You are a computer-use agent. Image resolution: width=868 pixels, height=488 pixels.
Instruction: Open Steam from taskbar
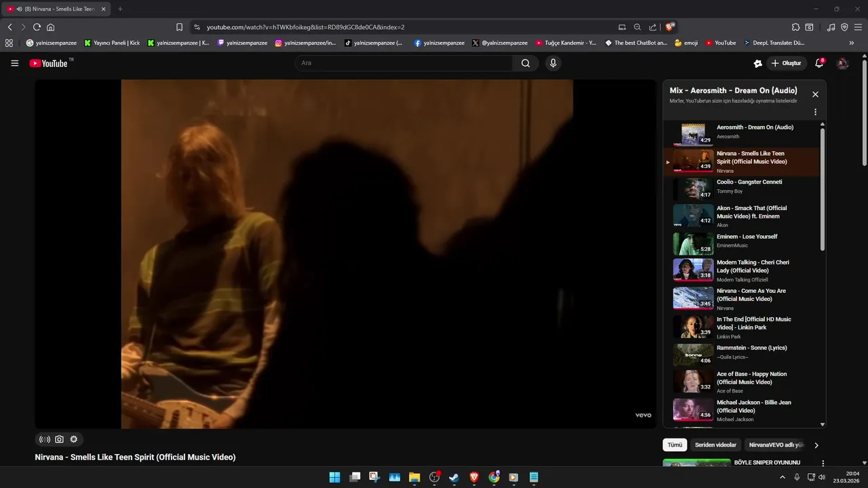[x=454, y=477]
